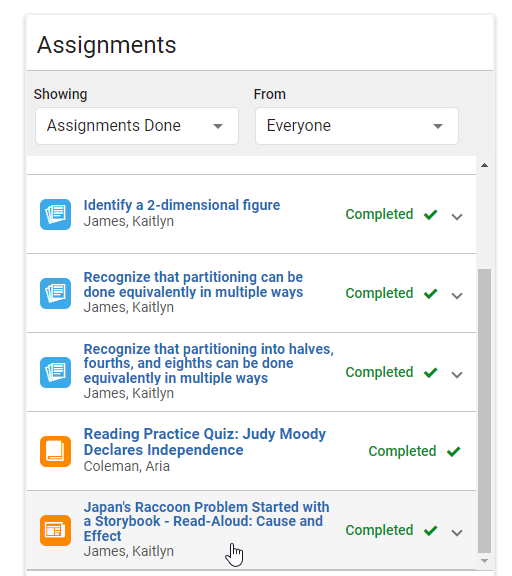Click the blue icon for halves, fourths, and eighths assignment

(x=55, y=372)
